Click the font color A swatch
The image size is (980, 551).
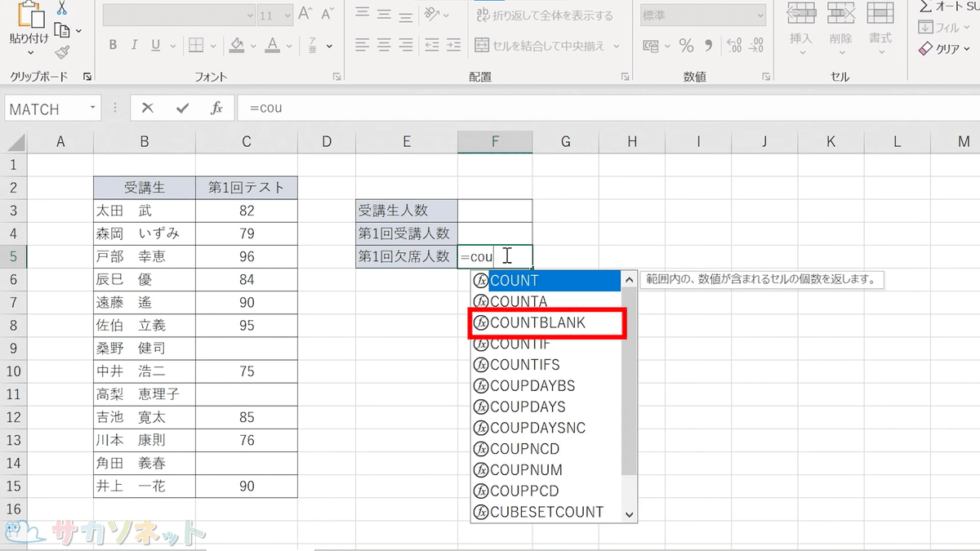(x=273, y=46)
